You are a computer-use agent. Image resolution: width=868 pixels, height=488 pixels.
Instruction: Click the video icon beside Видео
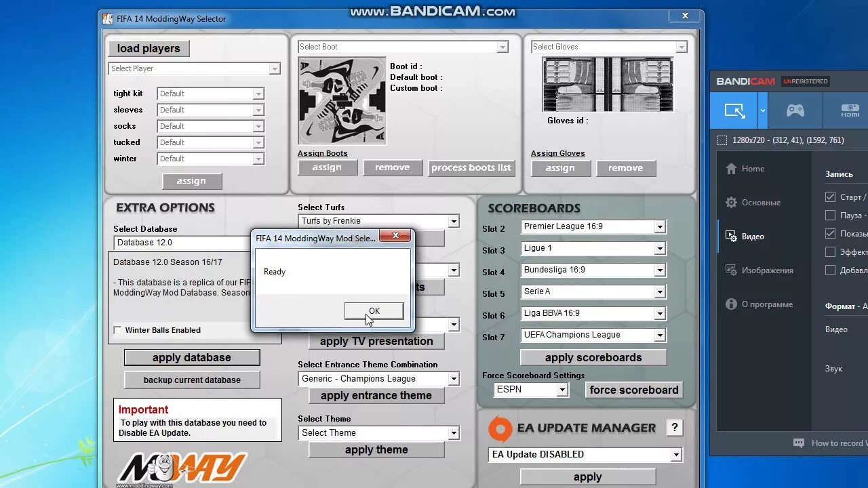[x=731, y=237]
